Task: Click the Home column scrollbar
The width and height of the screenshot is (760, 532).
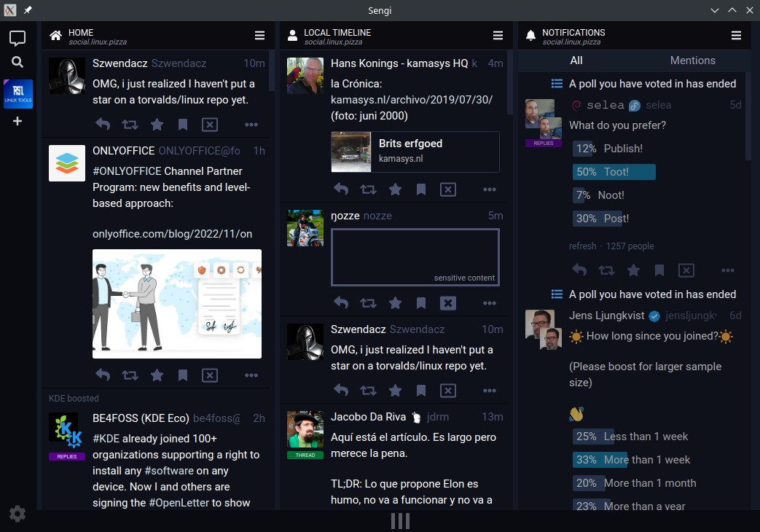Action: click(x=271, y=71)
